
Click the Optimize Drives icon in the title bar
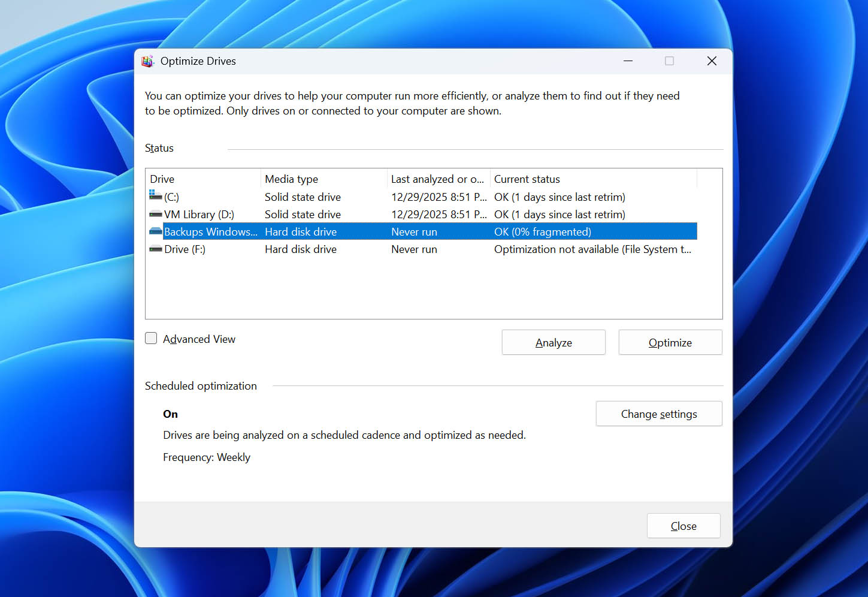tap(147, 61)
